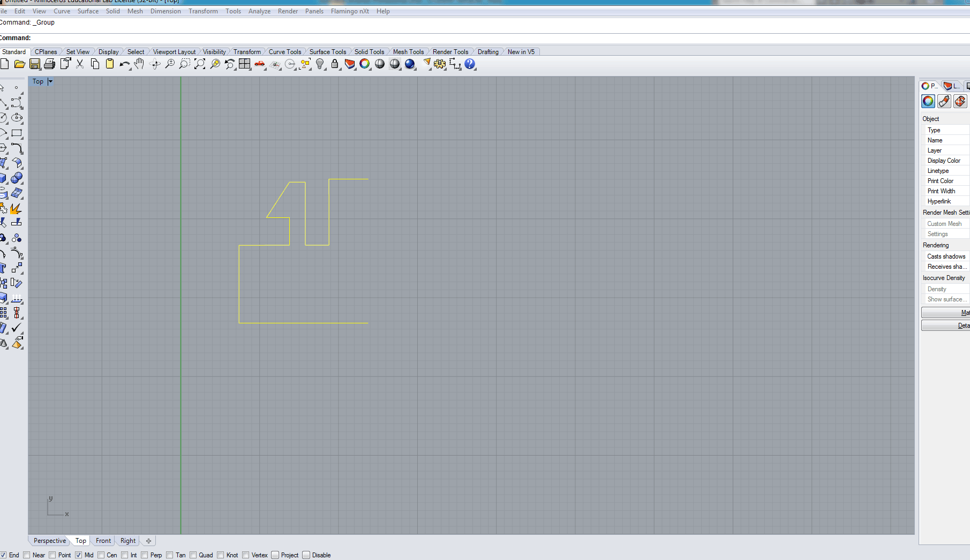Select the Rotate View tool
970x560 pixels.
(x=155, y=64)
